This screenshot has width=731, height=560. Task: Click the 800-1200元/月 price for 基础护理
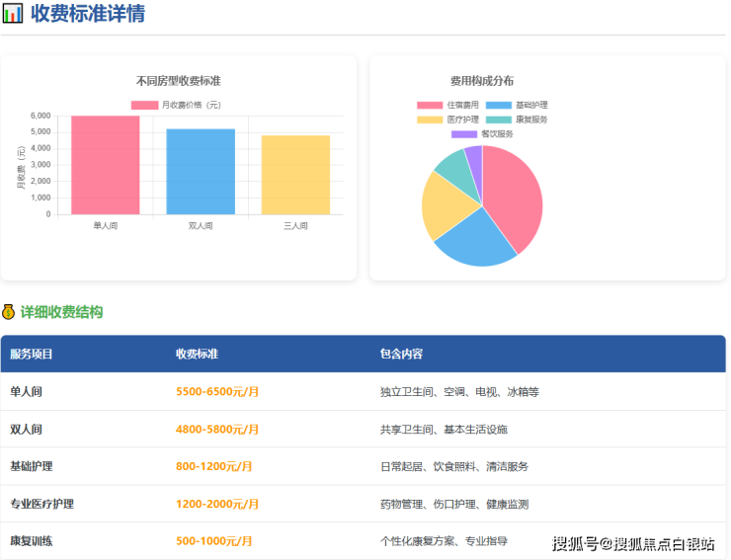pos(213,466)
